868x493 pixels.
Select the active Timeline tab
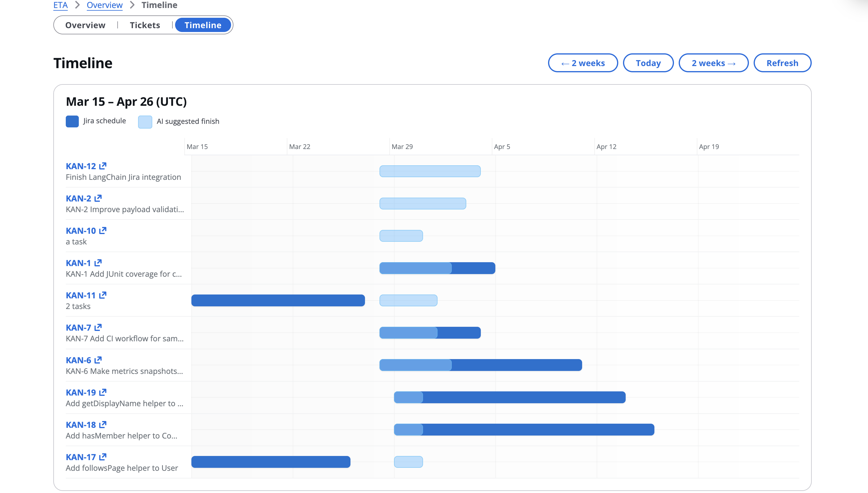pos(203,25)
